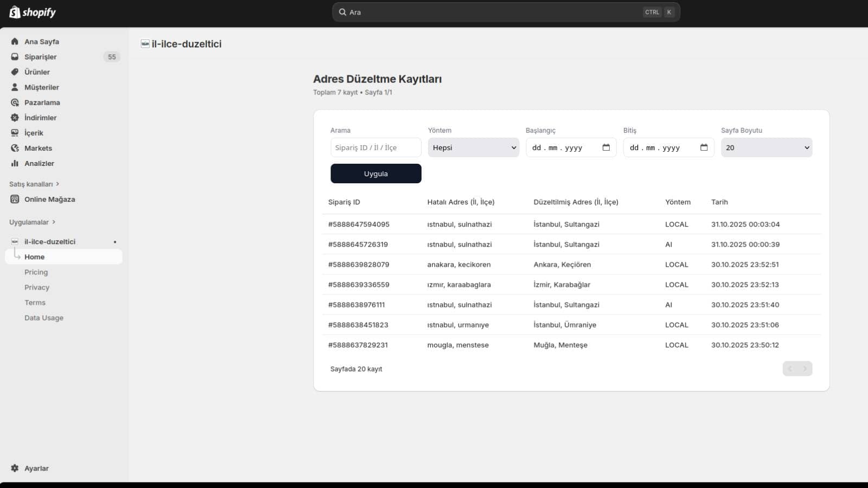868x488 pixels.
Task: Open Analizler bar chart icon
Action: (15, 163)
